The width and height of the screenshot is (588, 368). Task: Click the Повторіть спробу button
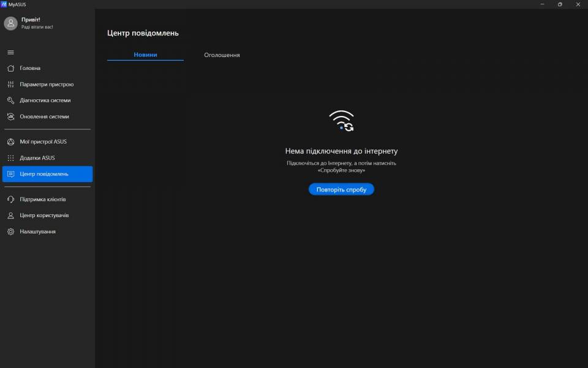coord(341,190)
